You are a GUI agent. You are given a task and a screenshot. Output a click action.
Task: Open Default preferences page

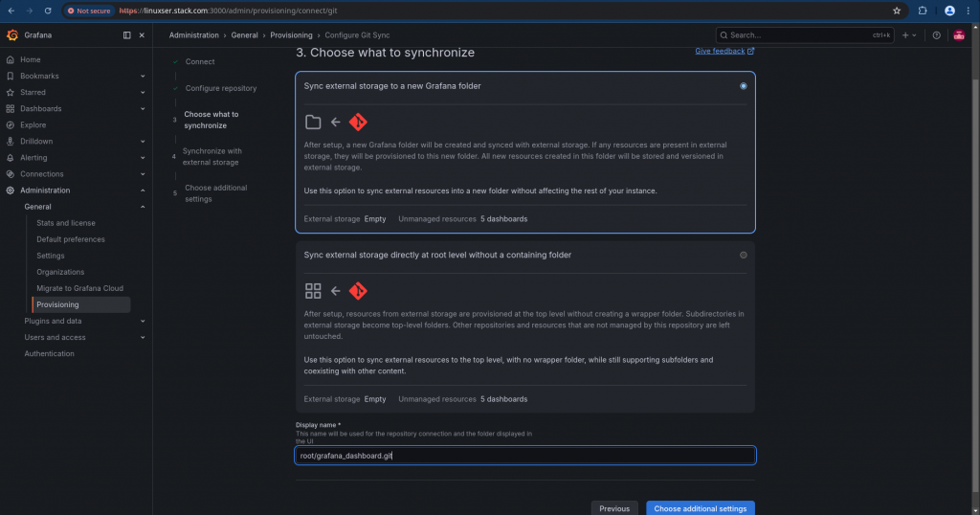(x=71, y=238)
